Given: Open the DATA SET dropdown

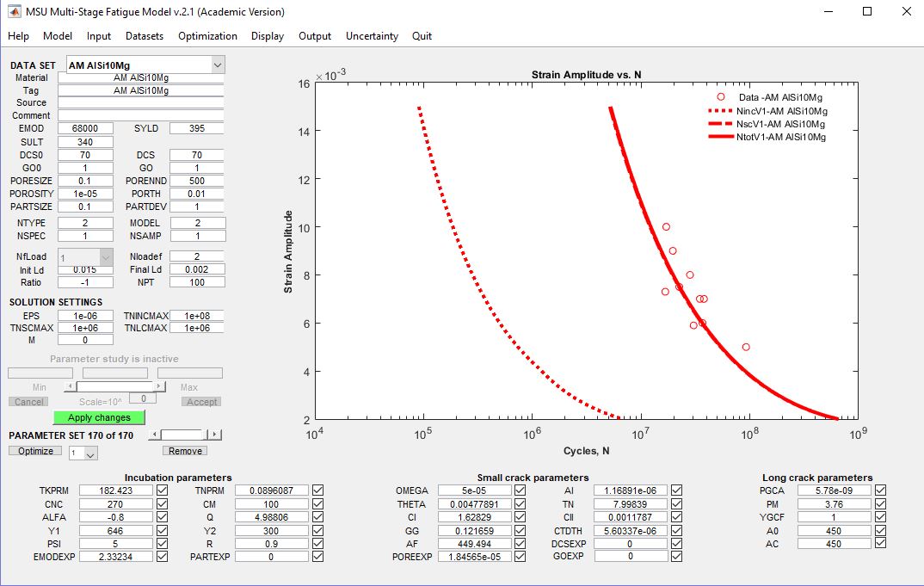Looking at the screenshot, I should (217, 65).
